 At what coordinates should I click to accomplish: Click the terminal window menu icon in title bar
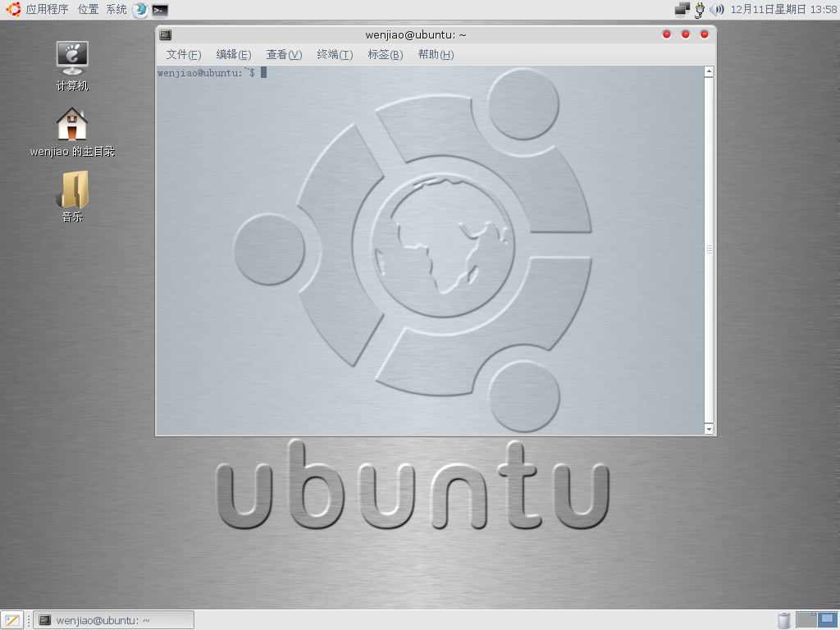click(166, 34)
